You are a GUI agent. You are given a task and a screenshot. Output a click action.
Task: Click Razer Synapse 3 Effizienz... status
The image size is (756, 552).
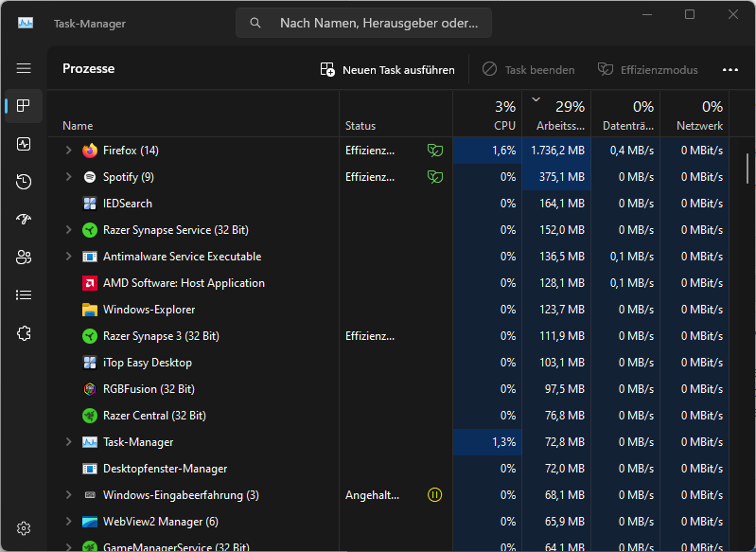(x=370, y=336)
